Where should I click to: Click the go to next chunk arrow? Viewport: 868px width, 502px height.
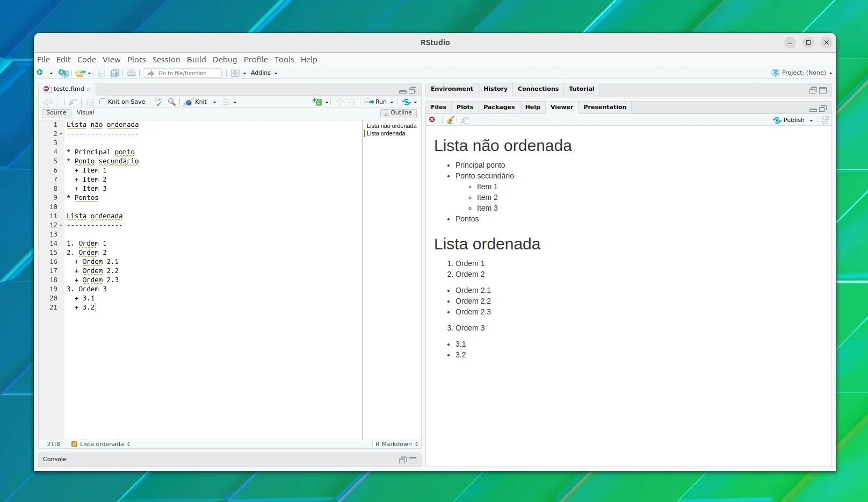pyautogui.click(x=352, y=102)
